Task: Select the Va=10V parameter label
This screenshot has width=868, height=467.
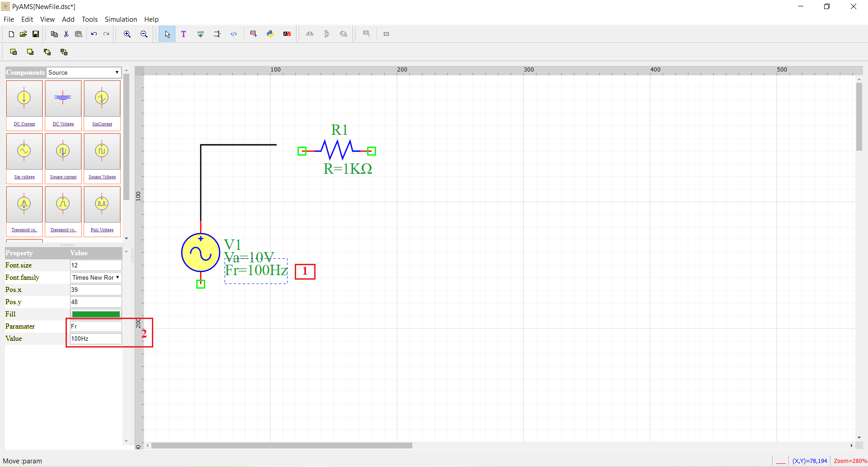Action: [250, 257]
